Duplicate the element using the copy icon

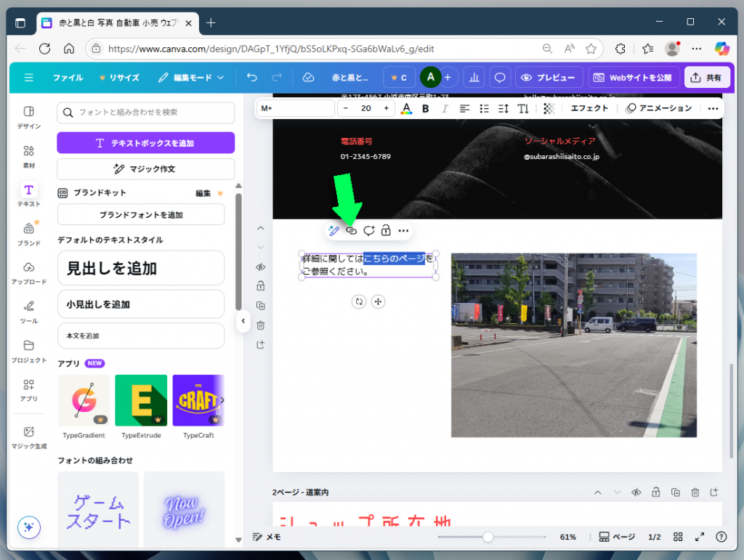click(260, 305)
